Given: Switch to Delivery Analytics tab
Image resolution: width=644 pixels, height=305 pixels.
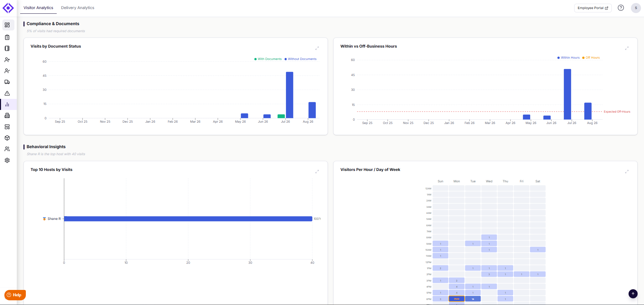Looking at the screenshot, I should pyautogui.click(x=78, y=8).
